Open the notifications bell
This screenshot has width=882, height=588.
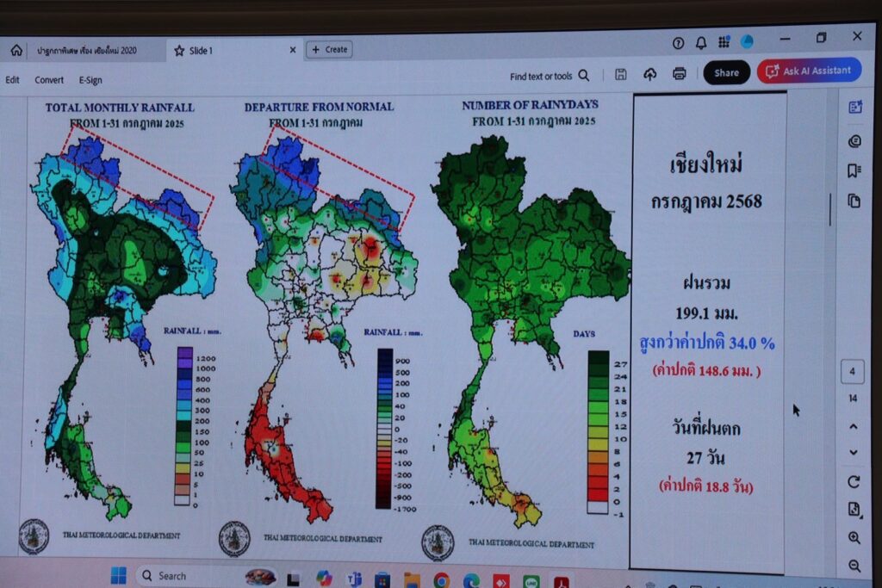pyautogui.click(x=700, y=43)
